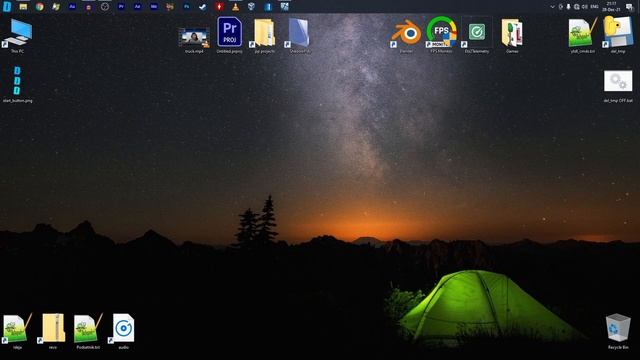Launch FPS Monitor from the desktop
640x360 pixels.
click(x=441, y=35)
